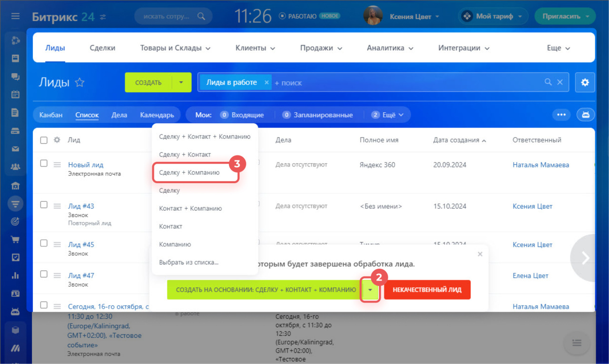The image size is (609, 364).
Task: Open the Наталья Мамаева responsible link
Action: pos(540,165)
